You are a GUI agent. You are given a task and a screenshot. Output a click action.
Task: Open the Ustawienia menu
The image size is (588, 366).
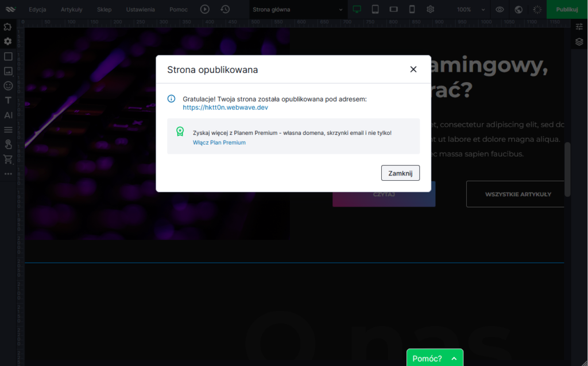point(141,9)
